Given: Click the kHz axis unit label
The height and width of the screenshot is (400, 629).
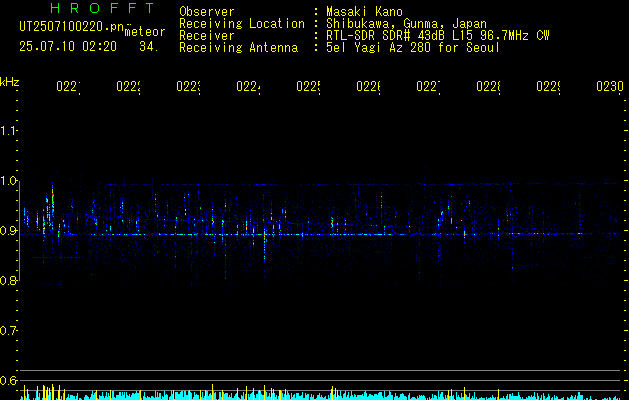Looking at the screenshot, I should coord(9,82).
